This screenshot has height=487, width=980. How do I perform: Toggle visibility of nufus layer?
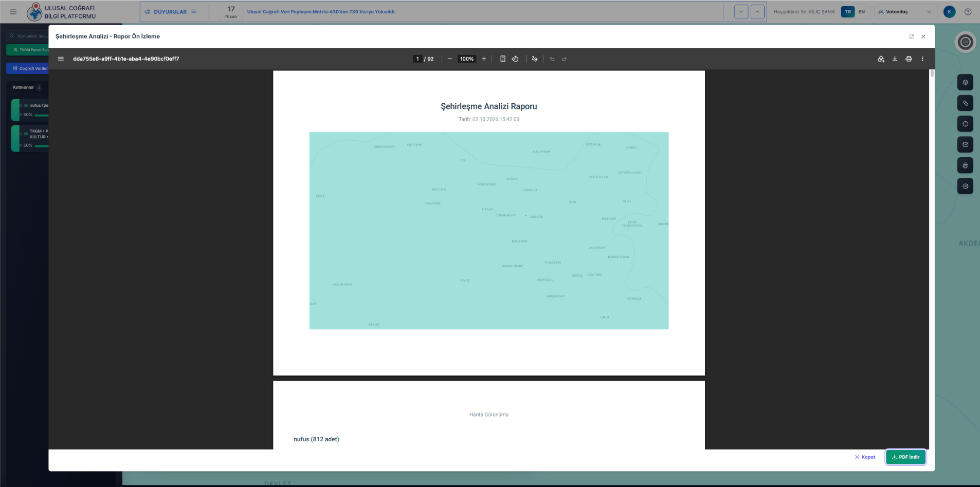click(26, 105)
